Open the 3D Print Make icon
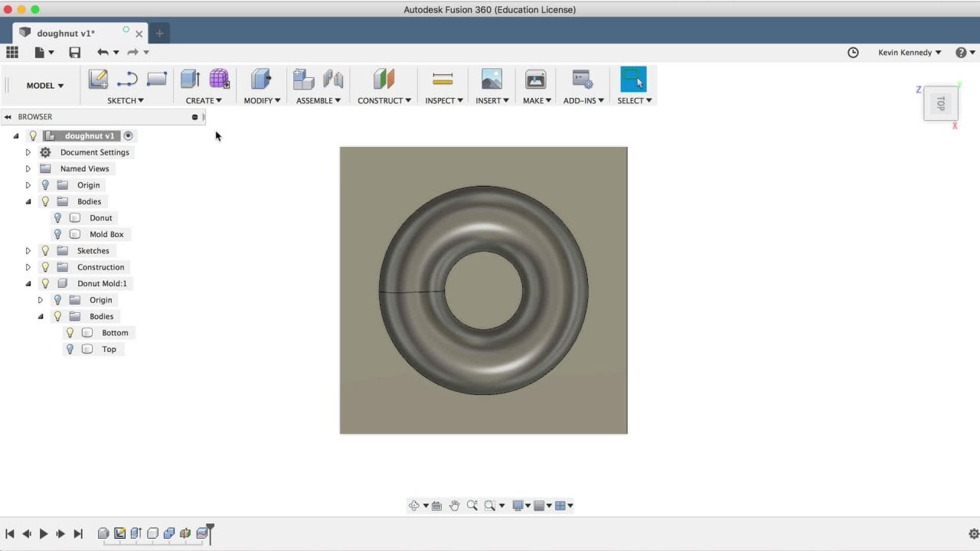 (536, 79)
